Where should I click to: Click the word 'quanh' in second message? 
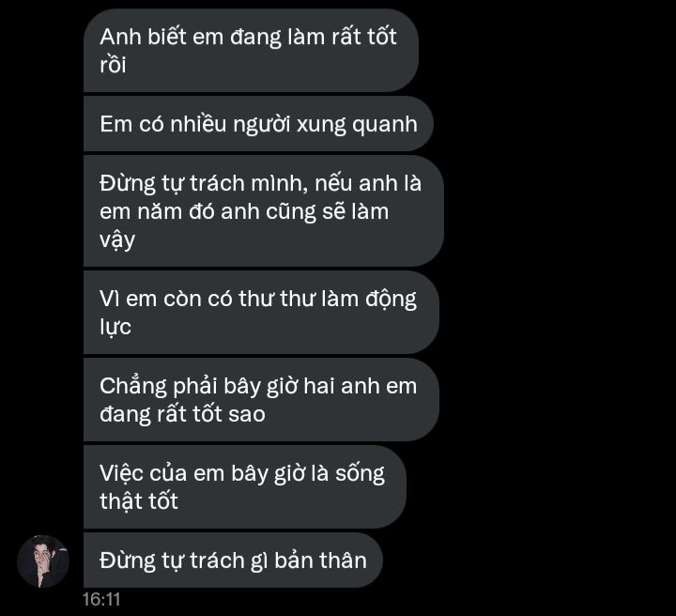coord(385,125)
